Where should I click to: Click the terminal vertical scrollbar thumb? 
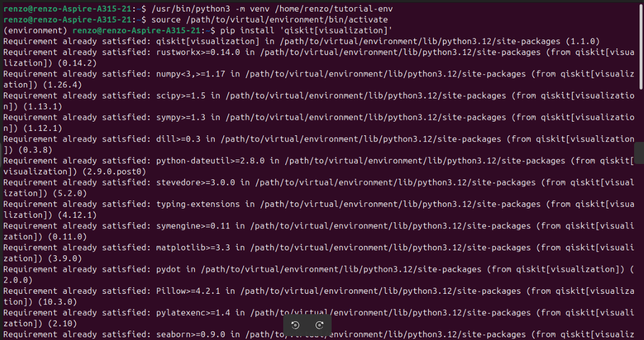click(x=641, y=48)
